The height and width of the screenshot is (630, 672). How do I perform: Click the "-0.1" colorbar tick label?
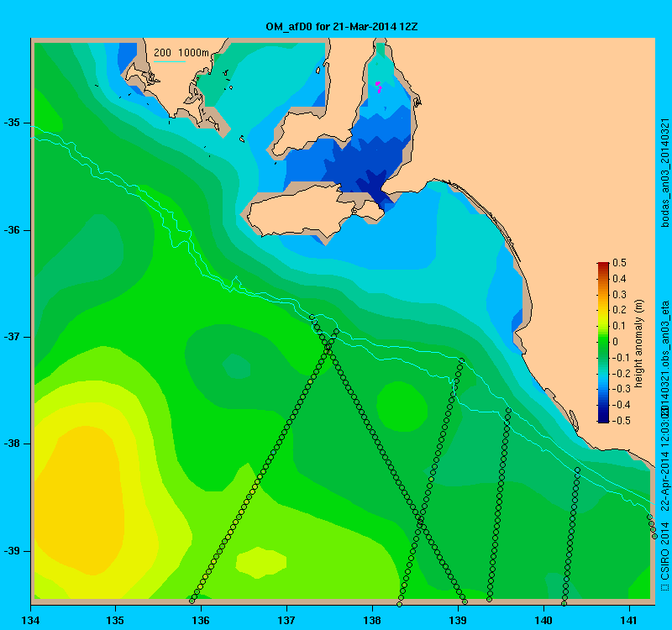(620, 358)
